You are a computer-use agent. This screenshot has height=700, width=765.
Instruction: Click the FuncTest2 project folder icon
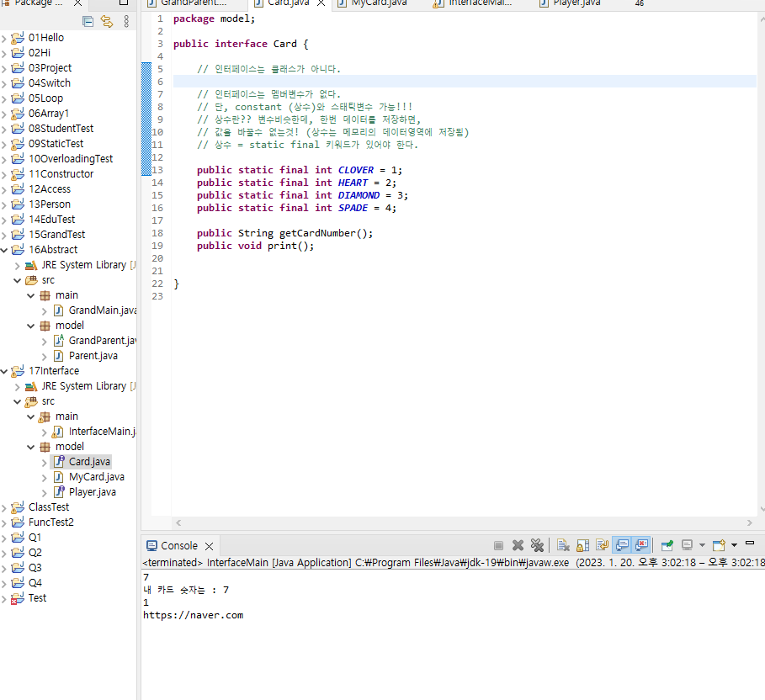[18, 522]
